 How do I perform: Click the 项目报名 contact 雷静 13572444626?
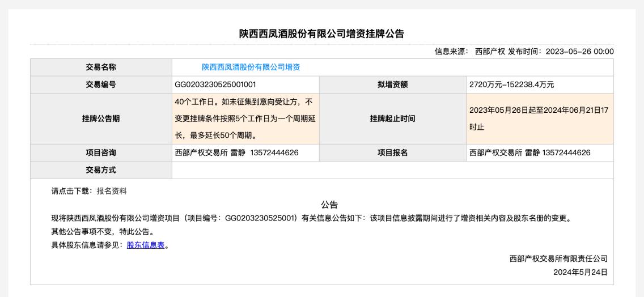(x=530, y=153)
